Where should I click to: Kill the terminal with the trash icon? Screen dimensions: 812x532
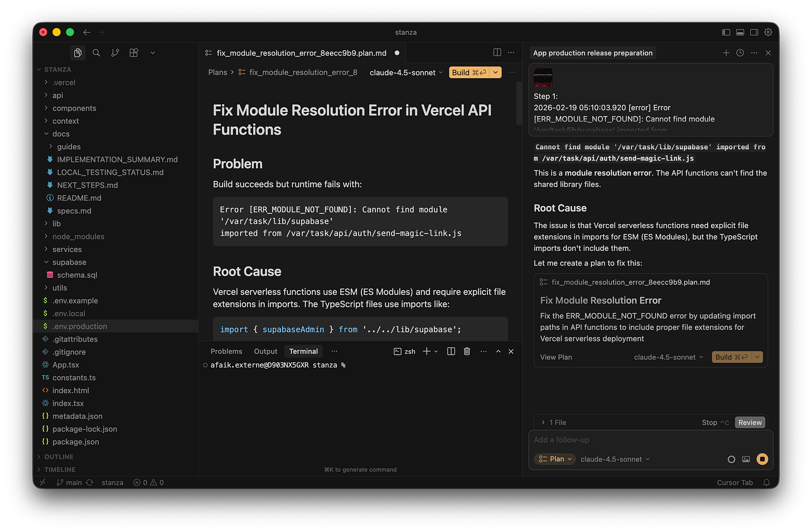467,351
